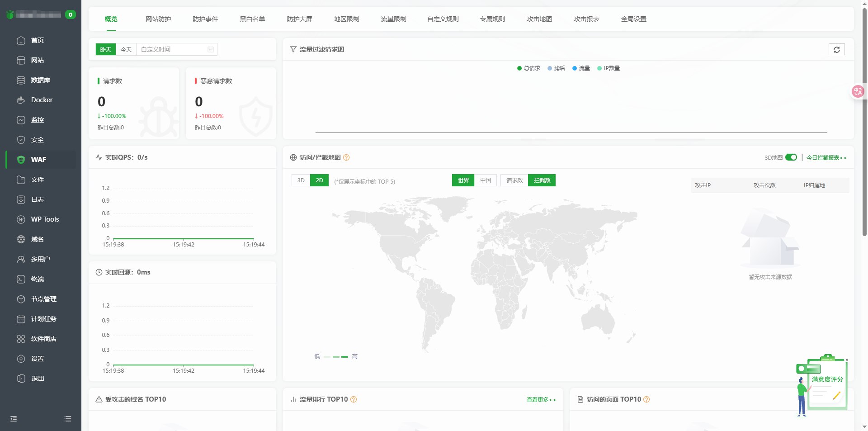
Task: Open 监控 monitoring from sidebar
Action: (x=37, y=120)
